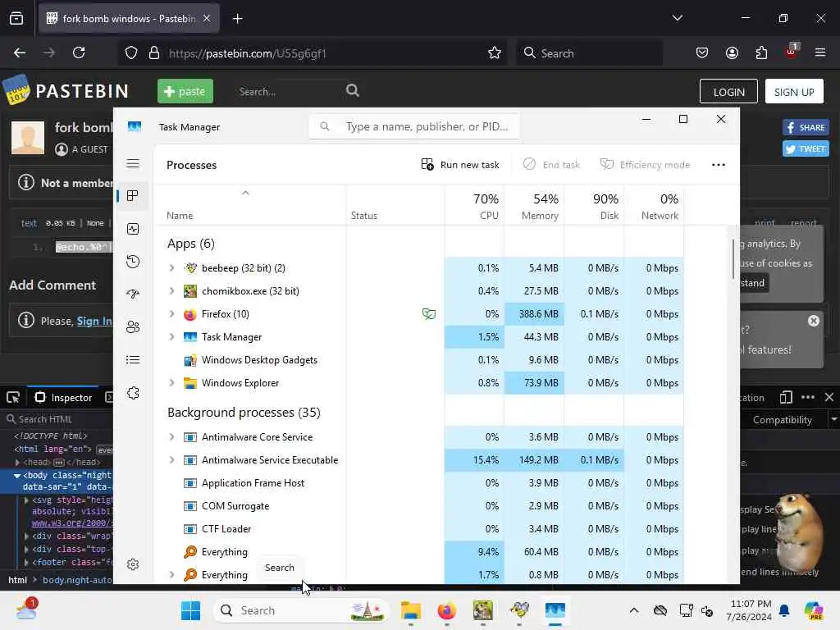Sort by Disk column header
Image resolution: width=840 pixels, height=630 pixels.
594,206
